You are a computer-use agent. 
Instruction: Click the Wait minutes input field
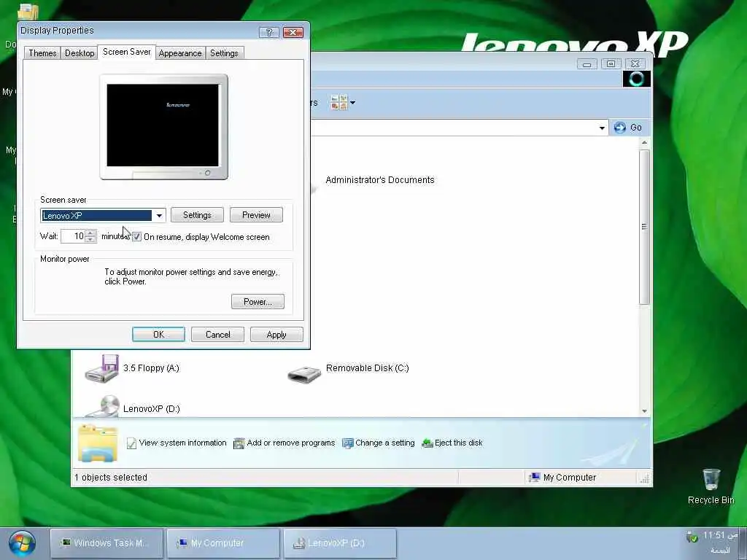[x=73, y=236]
